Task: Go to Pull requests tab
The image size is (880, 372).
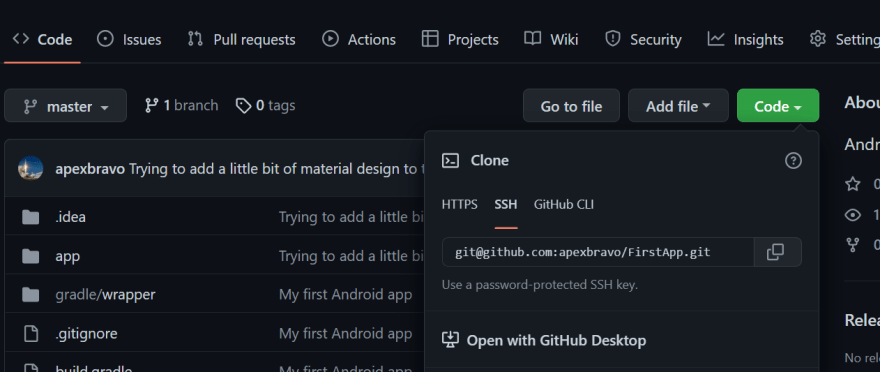Action: point(241,39)
